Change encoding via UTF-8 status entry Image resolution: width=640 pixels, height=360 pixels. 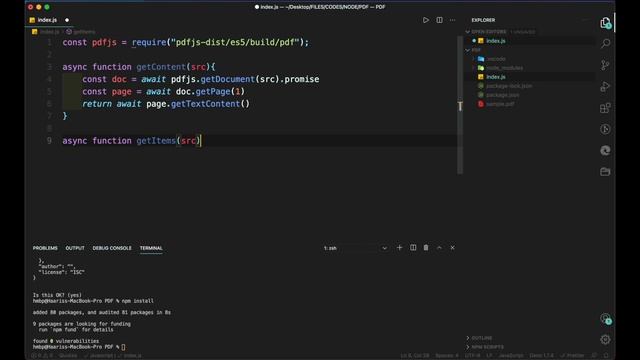pos(472,356)
